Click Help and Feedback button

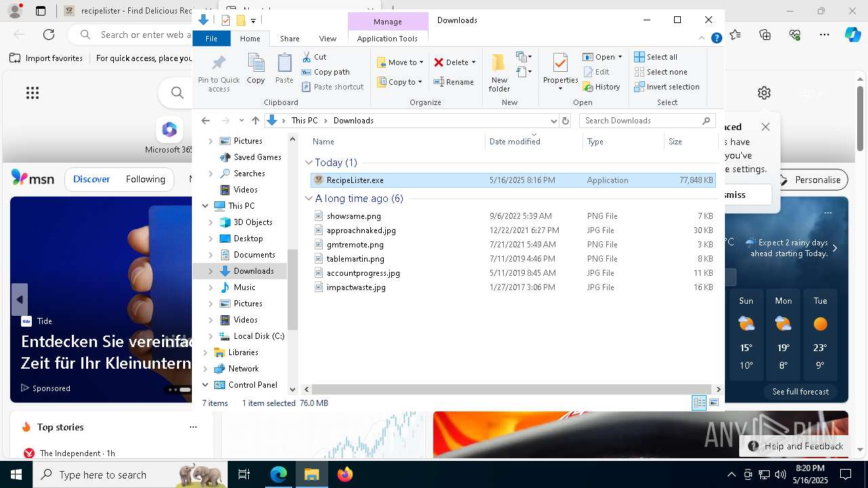click(x=796, y=446)
